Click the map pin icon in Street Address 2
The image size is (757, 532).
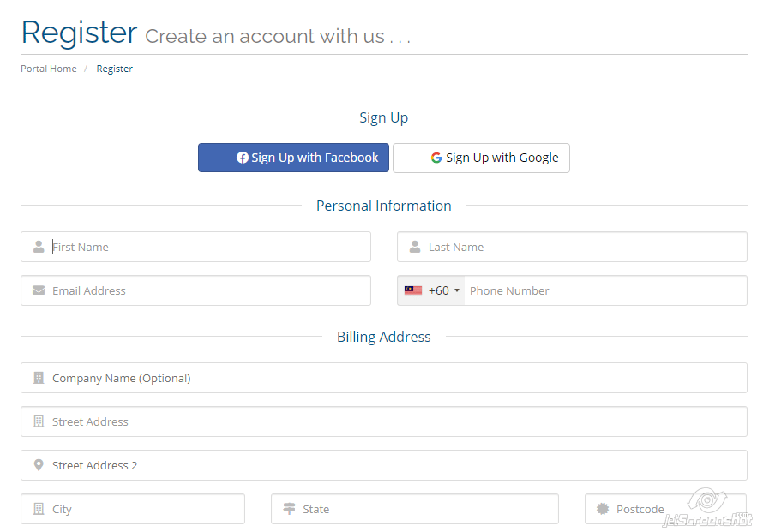coord(39,465)
